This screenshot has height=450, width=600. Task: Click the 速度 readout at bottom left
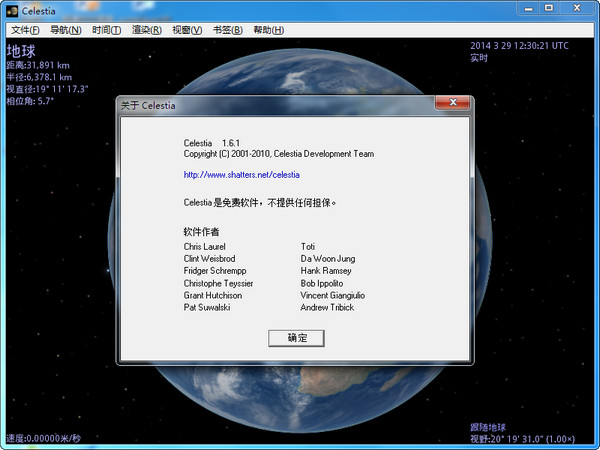43,438
